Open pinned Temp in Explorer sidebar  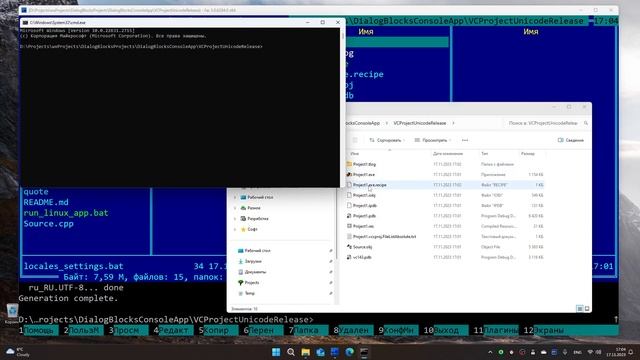click(x=249, y=293)
